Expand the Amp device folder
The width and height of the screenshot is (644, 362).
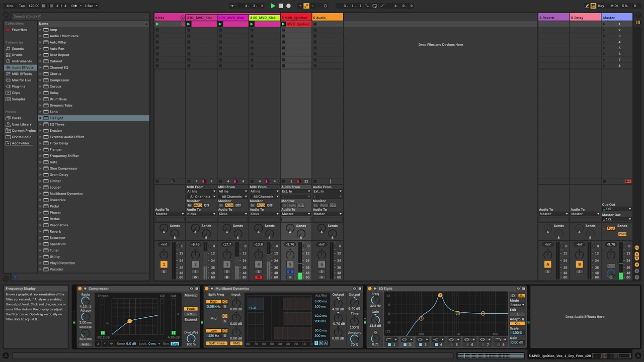(40, 30)
